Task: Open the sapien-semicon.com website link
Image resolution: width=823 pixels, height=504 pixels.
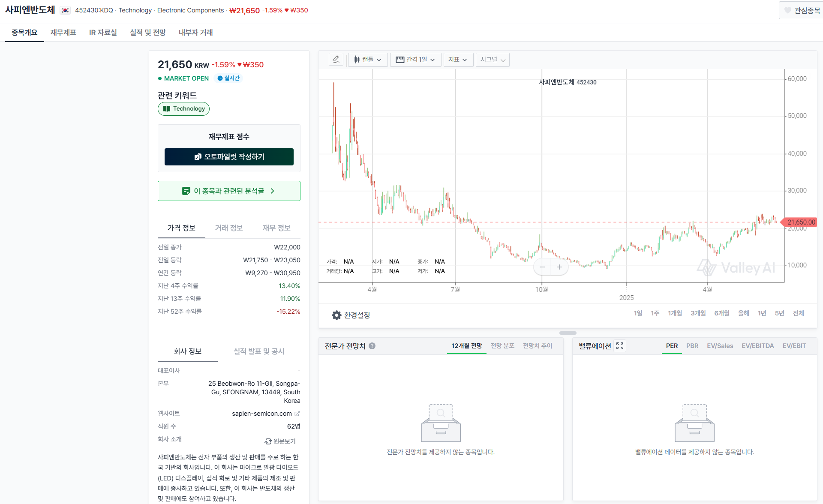Action: tap(262, 414)
